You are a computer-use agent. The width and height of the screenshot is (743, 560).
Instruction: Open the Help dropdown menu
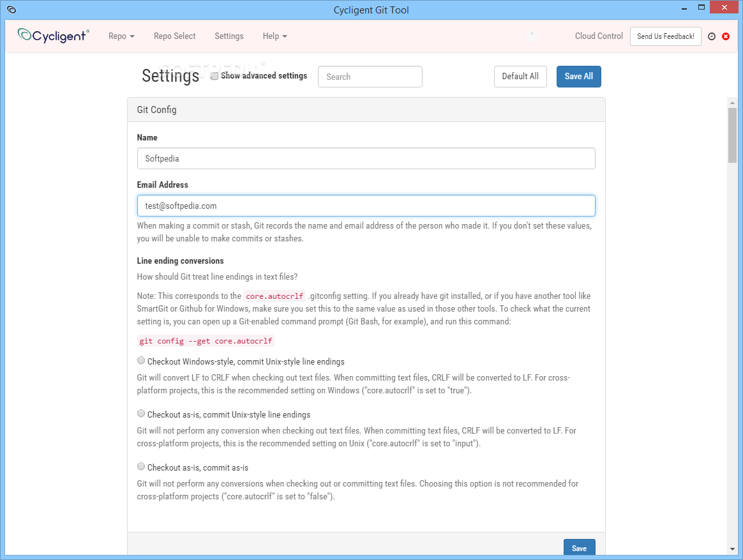(275, 36)
